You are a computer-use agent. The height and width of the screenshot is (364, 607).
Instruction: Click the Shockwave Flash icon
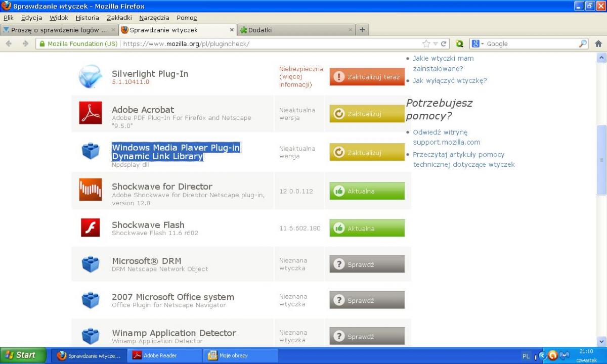[x=91, y=227]
